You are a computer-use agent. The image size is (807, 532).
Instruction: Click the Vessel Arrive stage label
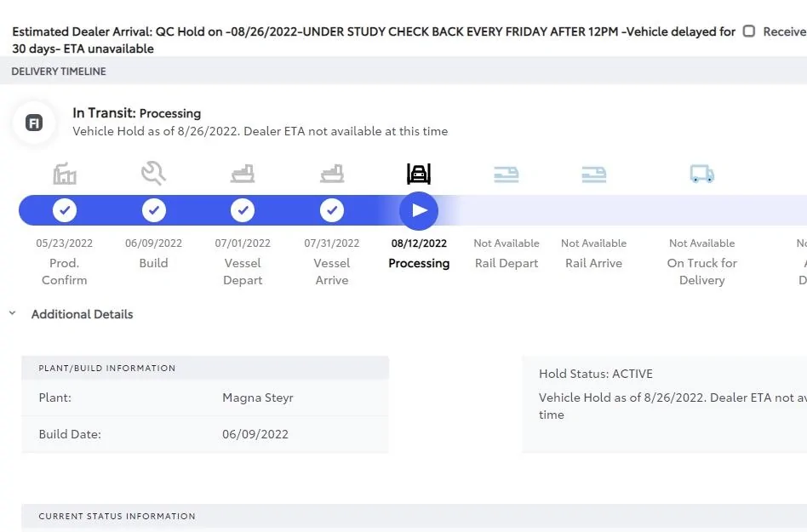332,272
